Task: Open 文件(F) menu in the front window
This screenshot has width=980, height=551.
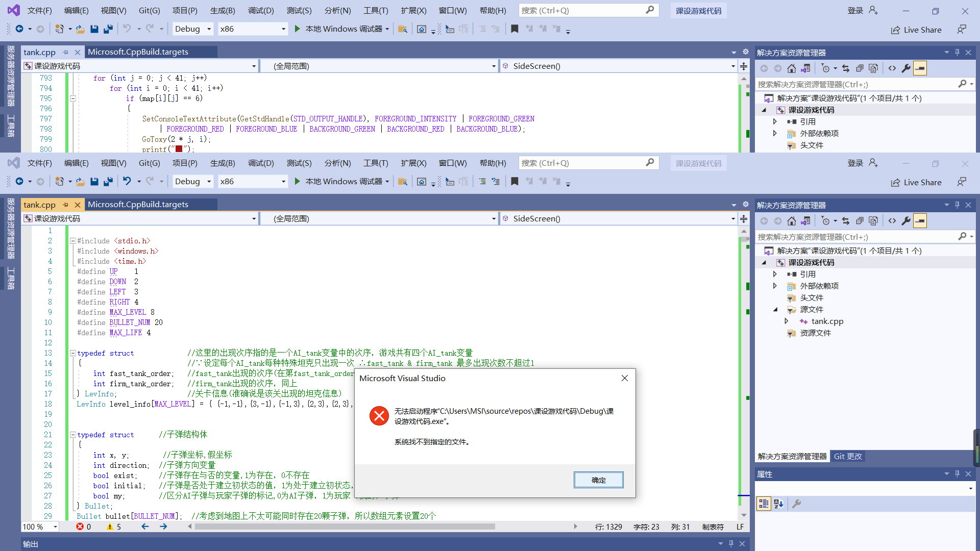Action: [39, 163]
